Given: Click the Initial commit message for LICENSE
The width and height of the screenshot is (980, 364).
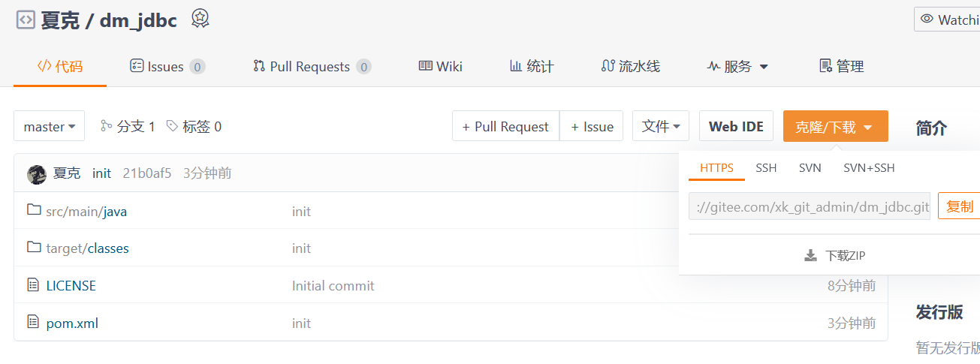Looking at the screenshot, I should (x=333, y=285).
